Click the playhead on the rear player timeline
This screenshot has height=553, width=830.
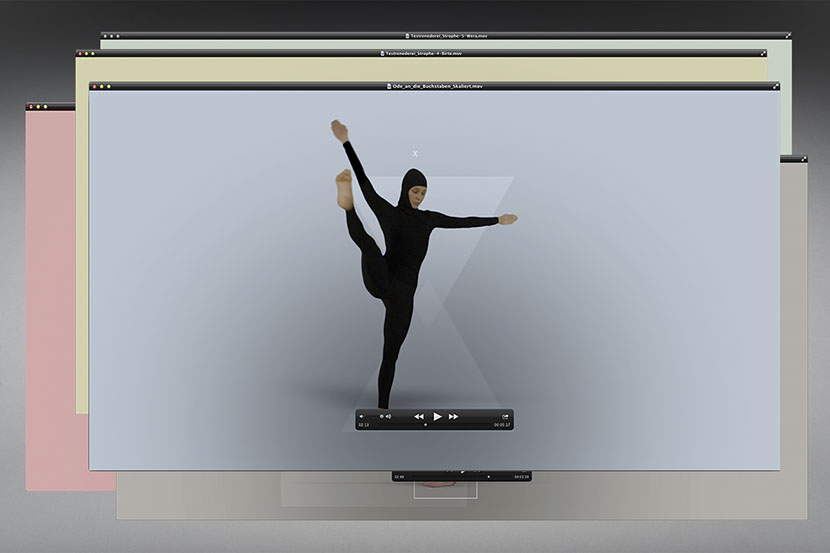pos(488,477)
